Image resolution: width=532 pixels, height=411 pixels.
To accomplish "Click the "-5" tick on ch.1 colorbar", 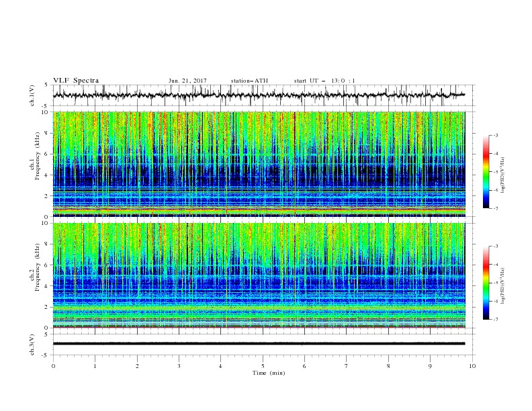I will (496, 172).
